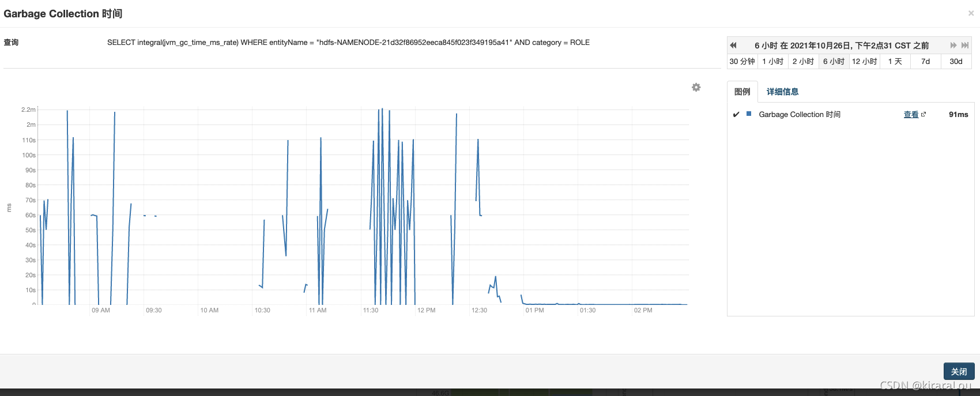980x396 pixels.
Task: Switch to the 详细信息 tab
Action: point(782,92)
